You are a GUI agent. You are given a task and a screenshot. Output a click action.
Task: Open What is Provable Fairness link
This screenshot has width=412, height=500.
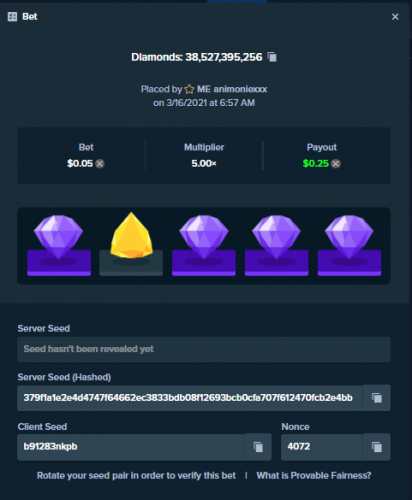tap(314, 476)
